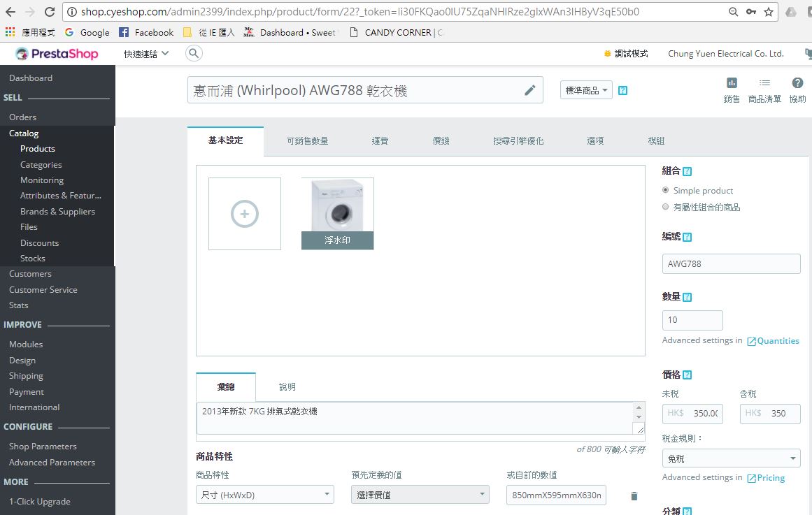Viewport: 812px width, 515px height.
Task: Click the debug mode indicator
Action: (625, 53)
